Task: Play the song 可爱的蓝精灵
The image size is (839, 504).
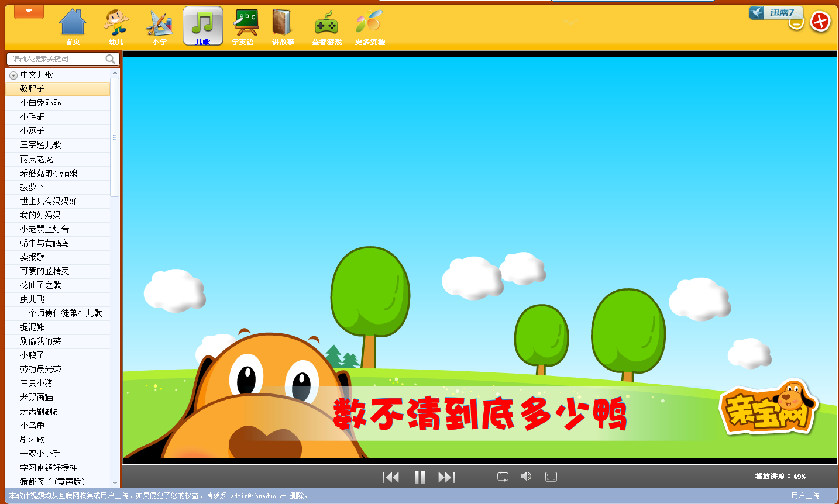Action: (x=57, y=271)
